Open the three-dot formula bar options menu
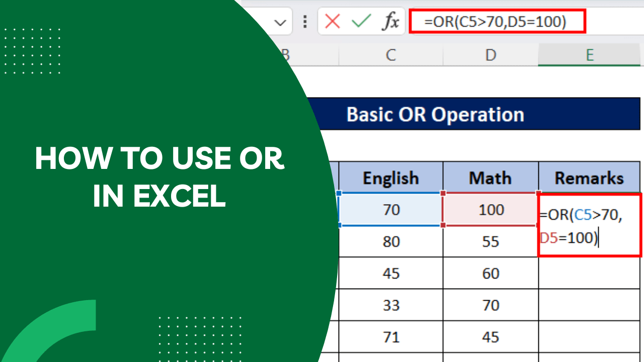This screenshot has width=644, height=362. coord(305,22)
